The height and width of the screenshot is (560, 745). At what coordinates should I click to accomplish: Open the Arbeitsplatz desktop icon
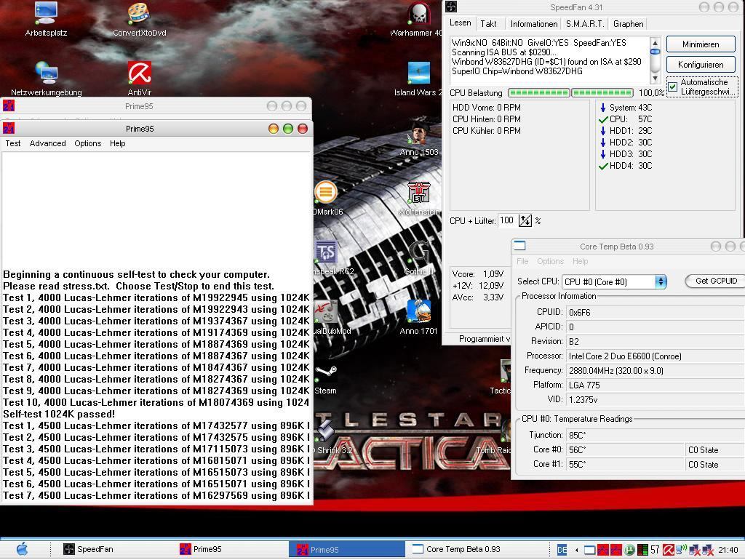point(46,19)
